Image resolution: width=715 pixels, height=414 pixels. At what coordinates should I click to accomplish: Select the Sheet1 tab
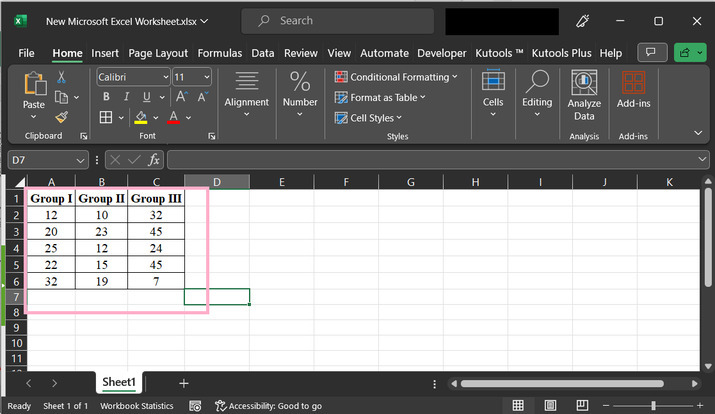point(119,382)
